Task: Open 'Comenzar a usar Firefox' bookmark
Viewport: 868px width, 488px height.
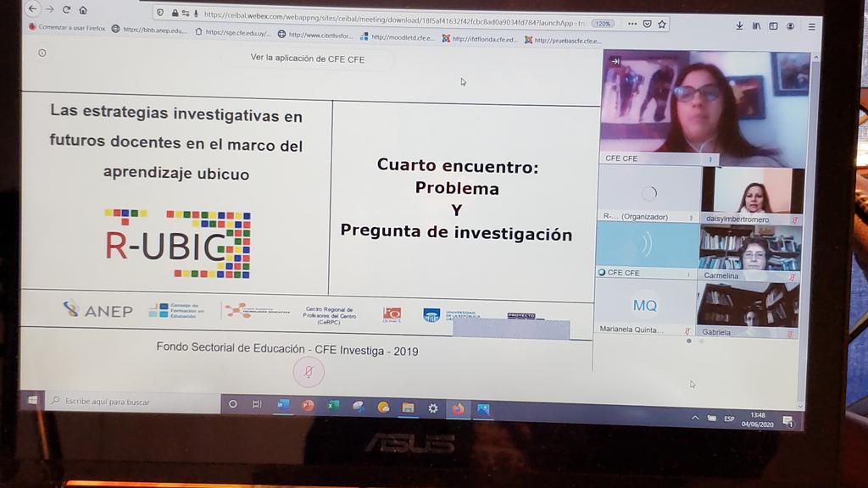Action: [67, 28]
